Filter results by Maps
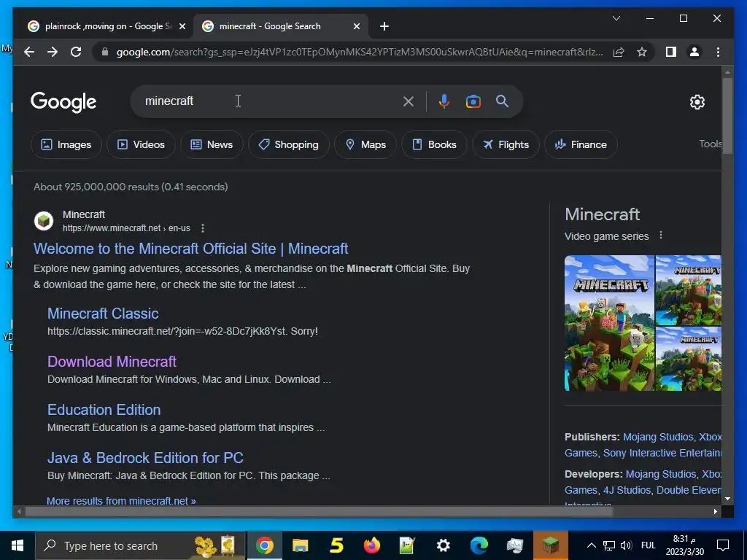 [x=365, y=144]
